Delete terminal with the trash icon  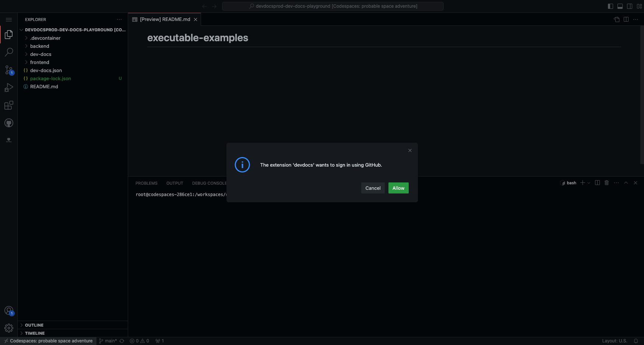click(x=607, y=183)
